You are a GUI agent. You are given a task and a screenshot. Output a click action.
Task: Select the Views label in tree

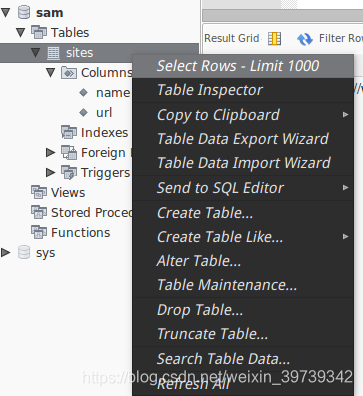68,193
